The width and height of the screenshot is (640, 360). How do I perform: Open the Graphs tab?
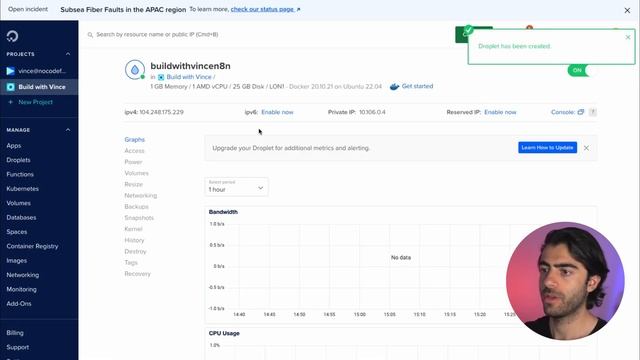click(134, 140)
